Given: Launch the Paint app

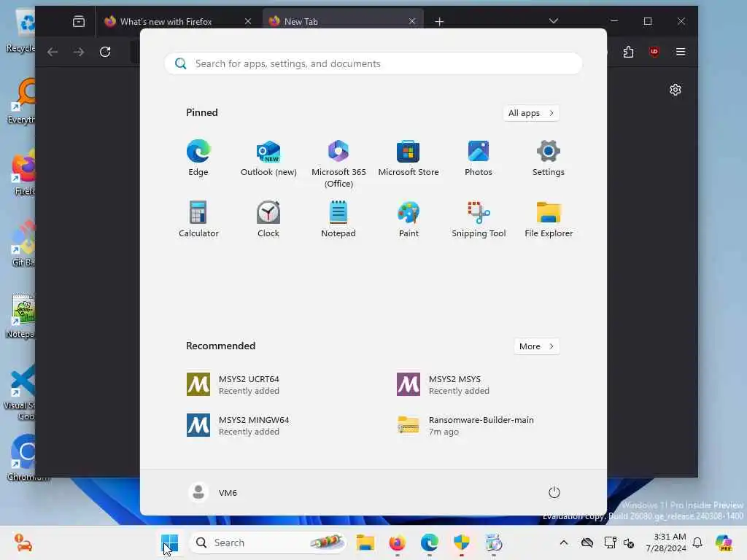Looking at the screenshot, I should [409, 219].
